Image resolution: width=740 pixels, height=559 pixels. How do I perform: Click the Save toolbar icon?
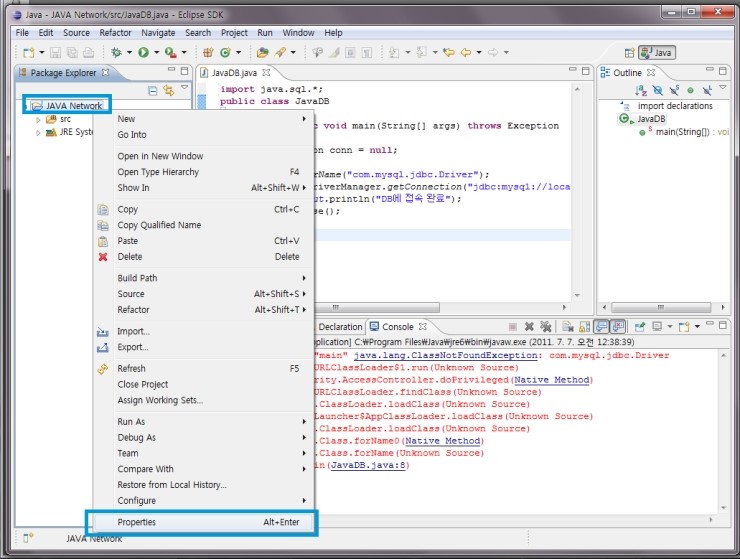tap(55, 52)
